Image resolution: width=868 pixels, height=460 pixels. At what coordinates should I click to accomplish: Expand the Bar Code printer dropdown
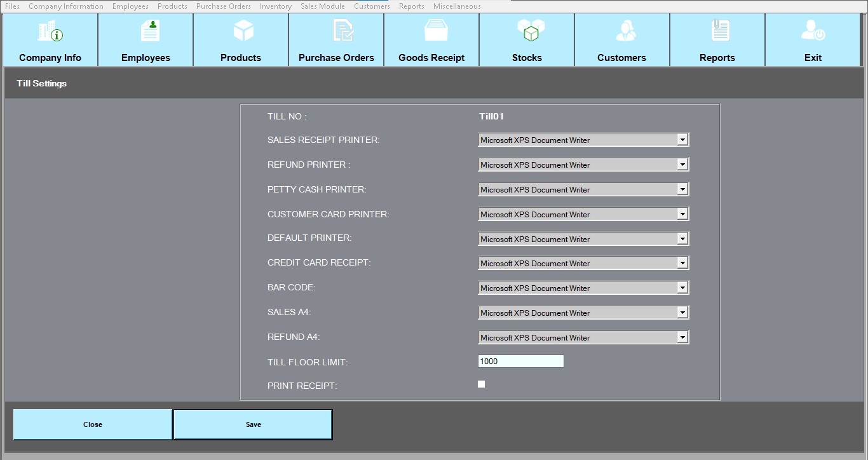point(682,288)
